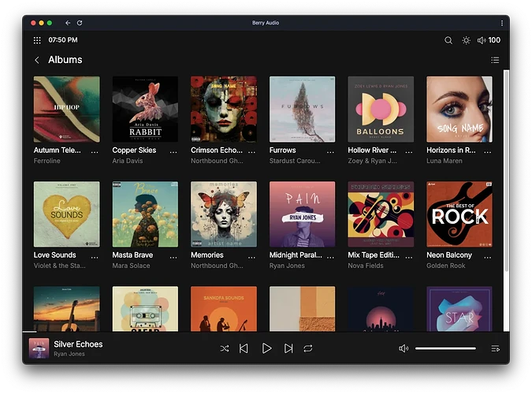This screenshot has width=532, height=394.
Task: Open more options for Autumn Tele... album
Action: click(x=95, y=152)
